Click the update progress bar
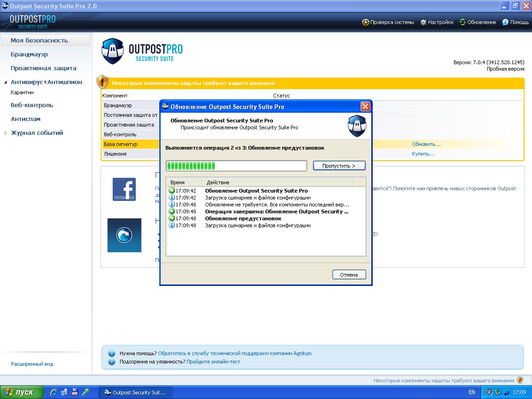This screenshot has height=399, width=532. click(x=236, y=166)
